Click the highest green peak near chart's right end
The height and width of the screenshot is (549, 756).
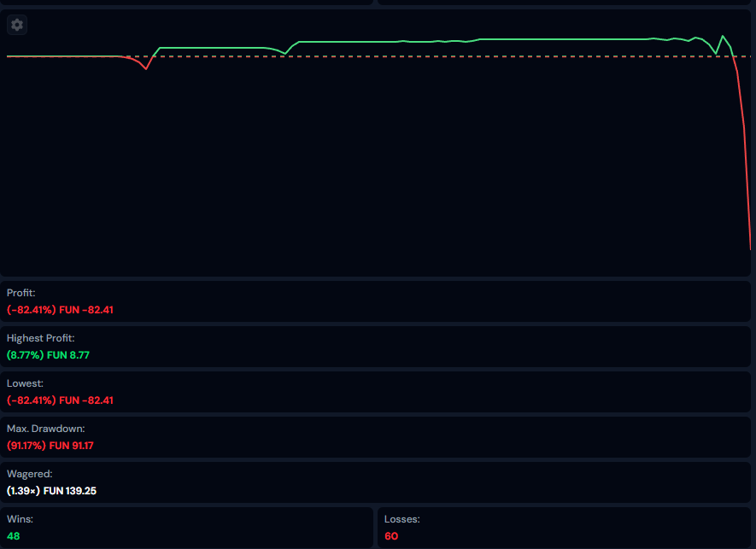[x=724, y=37]
